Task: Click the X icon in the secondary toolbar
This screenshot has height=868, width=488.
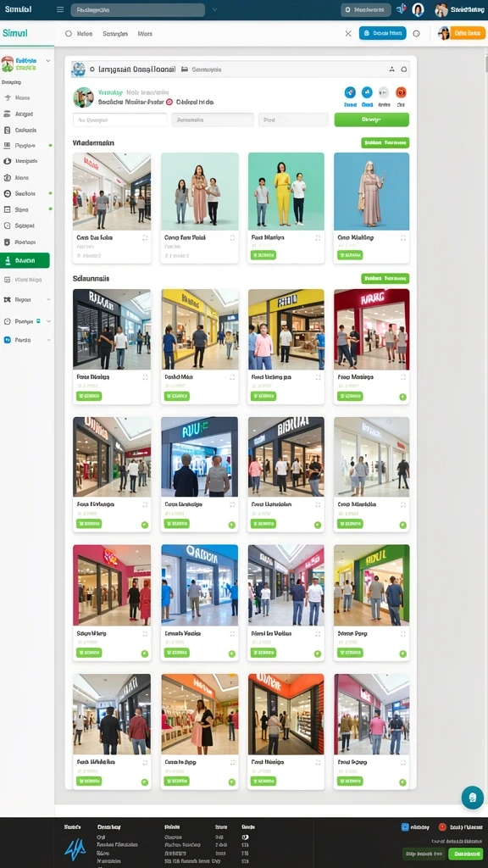Action: (x=348, y=33)
